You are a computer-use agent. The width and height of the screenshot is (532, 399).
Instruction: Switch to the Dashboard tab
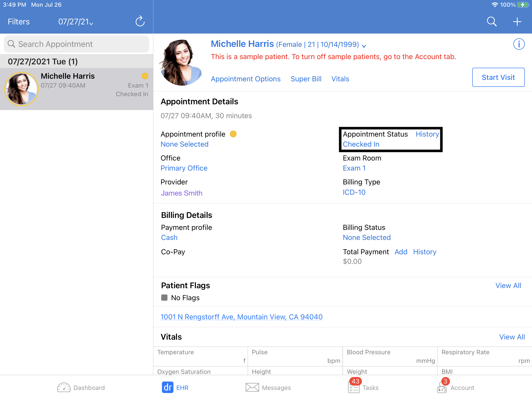pos(81,388)
